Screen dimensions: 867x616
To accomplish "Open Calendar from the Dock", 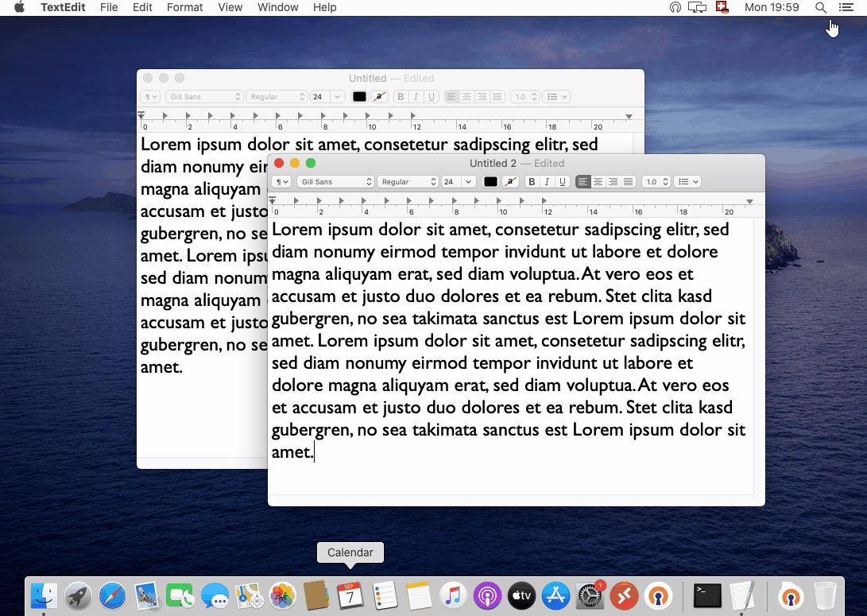I will (x=350, y=595).
